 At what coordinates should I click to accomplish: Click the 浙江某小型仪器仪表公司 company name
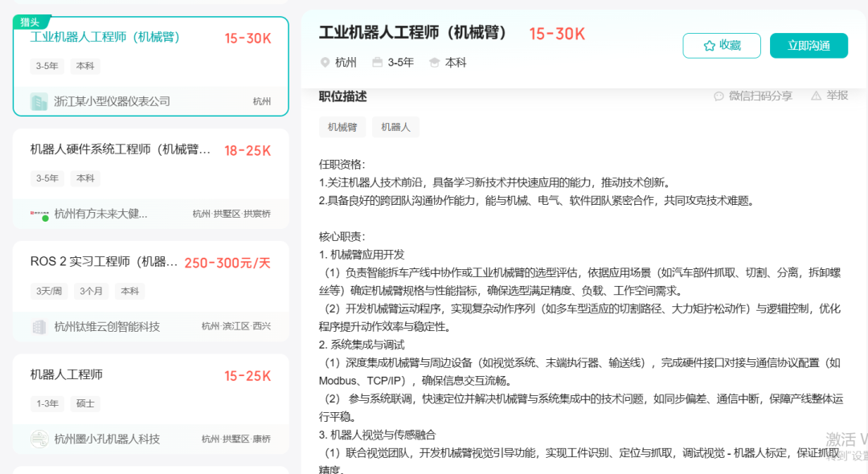112,101
